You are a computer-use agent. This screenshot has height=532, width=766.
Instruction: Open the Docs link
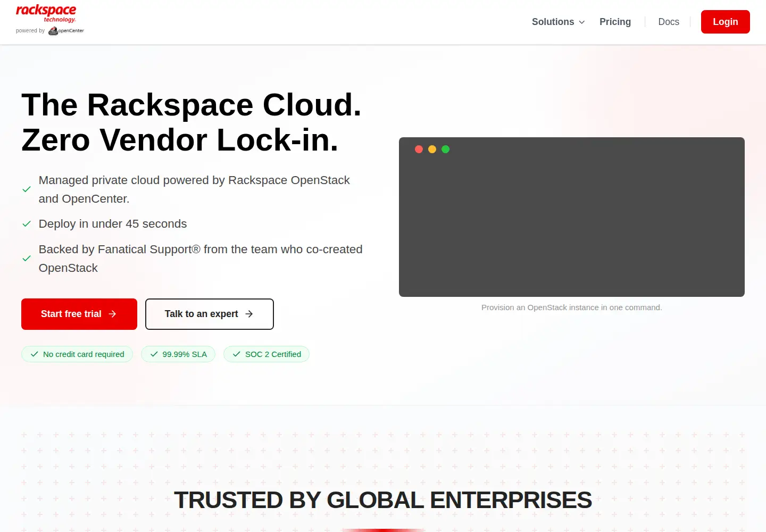click(x=669, y=22)
